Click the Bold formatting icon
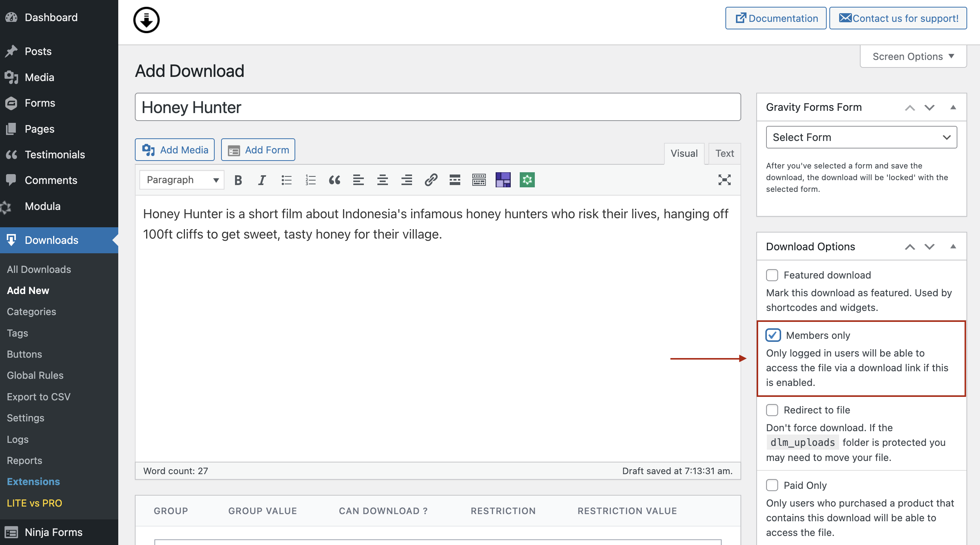The height and width of the screenshot is (545, 980). [x=238, y=180]
